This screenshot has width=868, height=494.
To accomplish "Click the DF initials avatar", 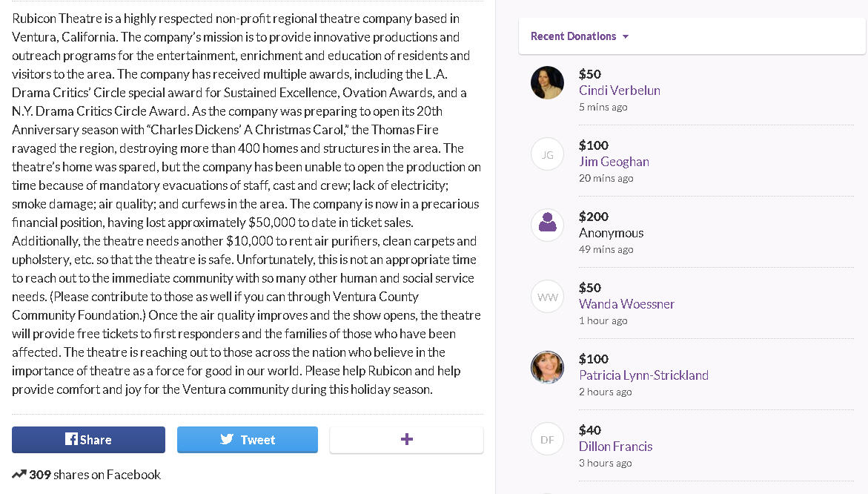I will tap(548, 439).
